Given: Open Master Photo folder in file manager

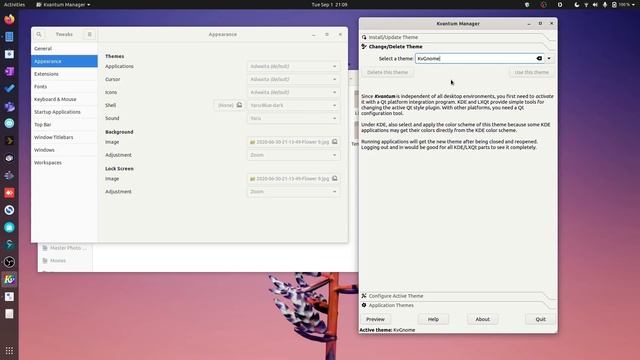Looking at the screenshot, I should pos(65,248).
